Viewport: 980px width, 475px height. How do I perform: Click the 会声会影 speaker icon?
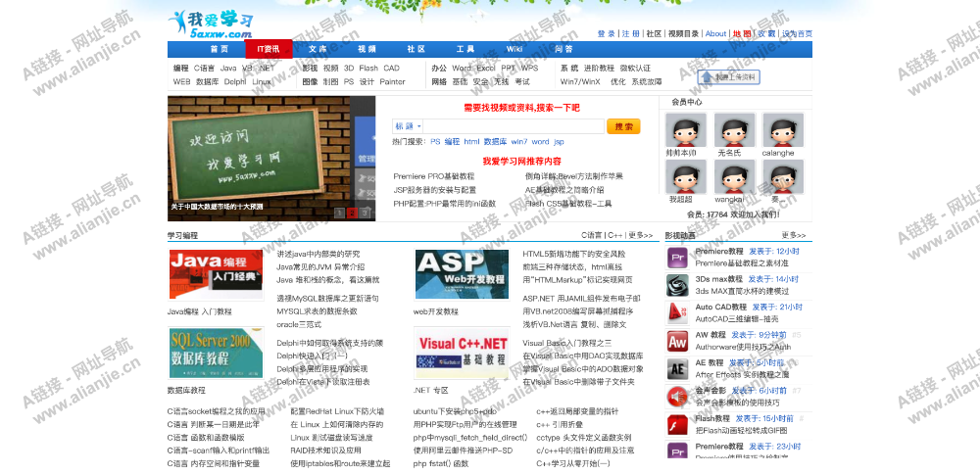(678, 396)
